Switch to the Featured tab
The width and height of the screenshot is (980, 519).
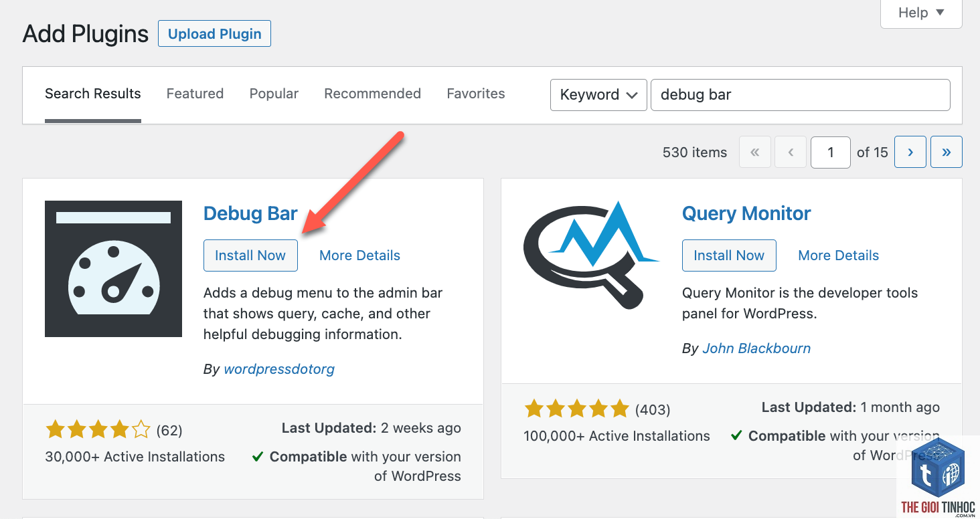pos(195,94)
